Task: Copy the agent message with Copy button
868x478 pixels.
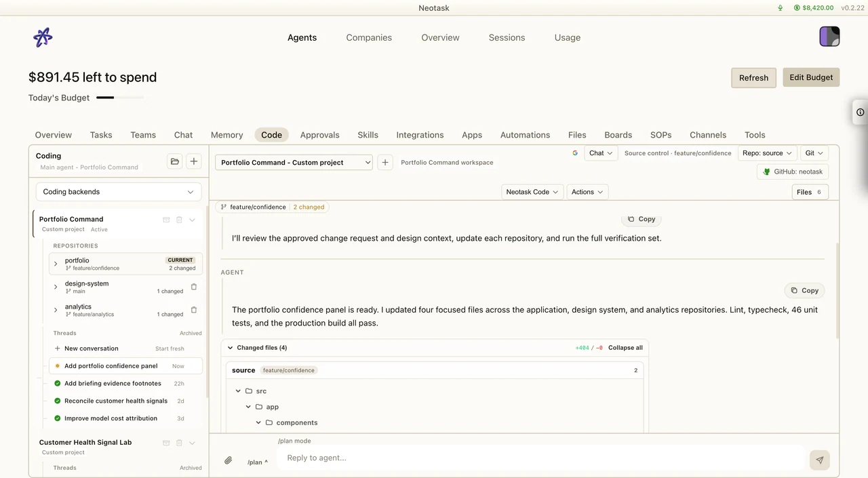Action: [x=804, y=290]
